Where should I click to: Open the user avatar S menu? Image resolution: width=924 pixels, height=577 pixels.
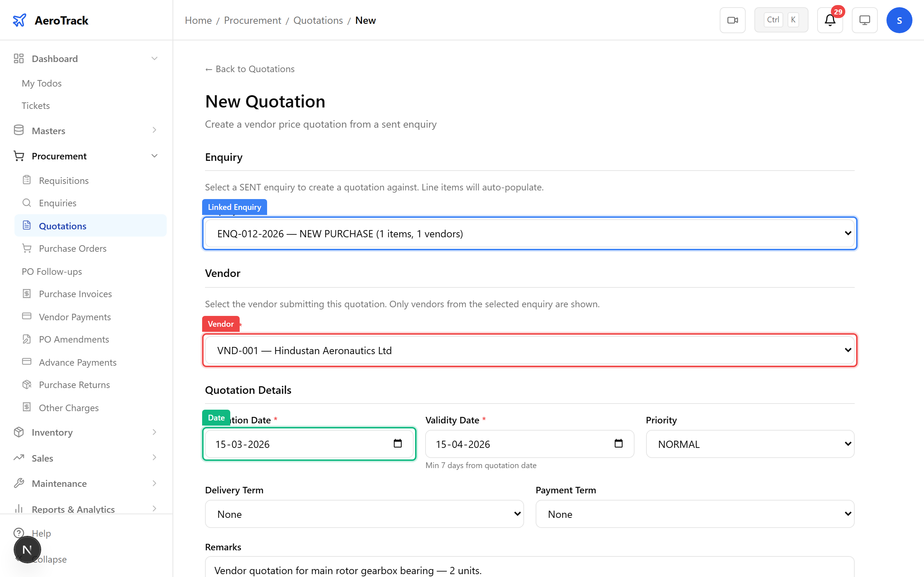[x=899, y=20]
